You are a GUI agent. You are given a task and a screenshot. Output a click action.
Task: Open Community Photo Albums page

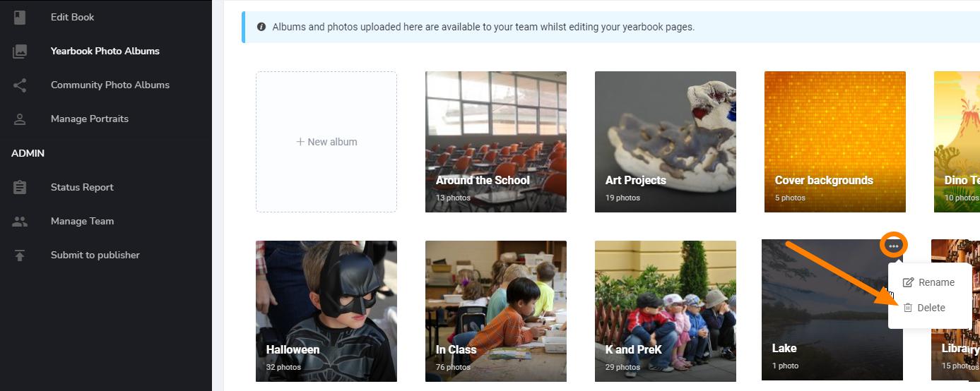coord(110,85)
